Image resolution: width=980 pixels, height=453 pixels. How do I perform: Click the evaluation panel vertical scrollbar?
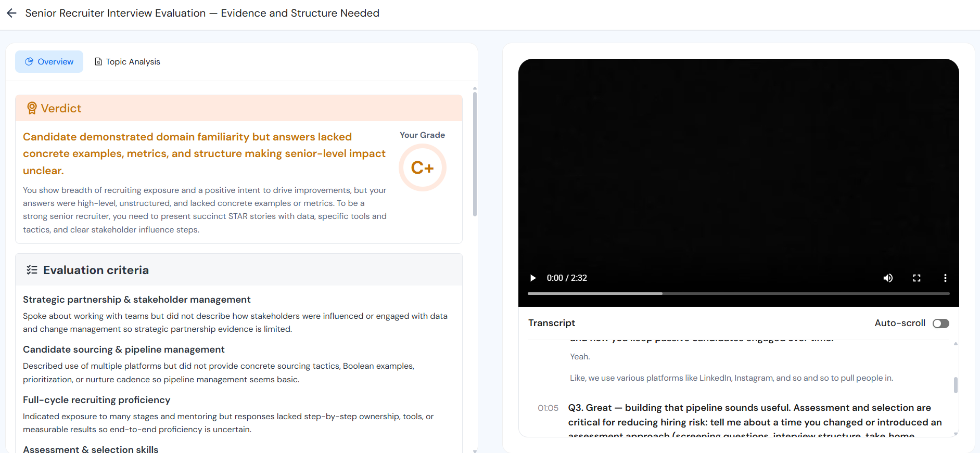click(475, 153)
